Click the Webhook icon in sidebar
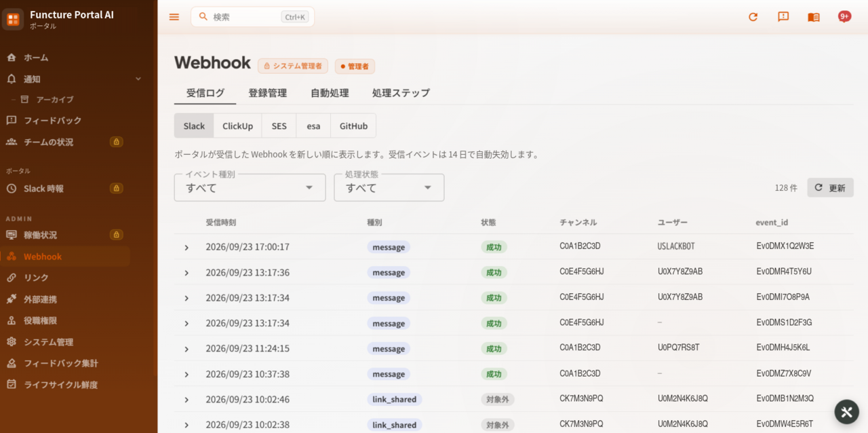Image resolution: width=868 pixels, height=433 pixels. pos(12,257)
